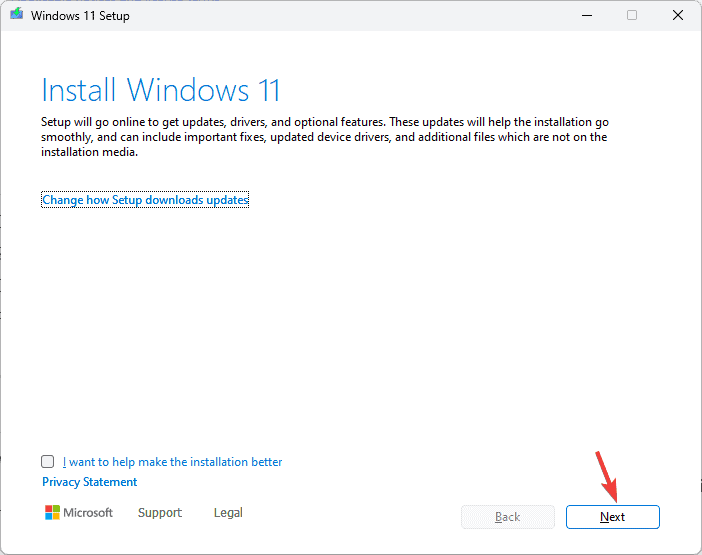Click the disabled maximize button

[x=632, y=15]
